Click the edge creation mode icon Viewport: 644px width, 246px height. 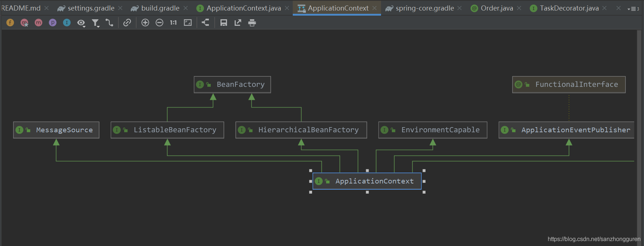point(109,23)
